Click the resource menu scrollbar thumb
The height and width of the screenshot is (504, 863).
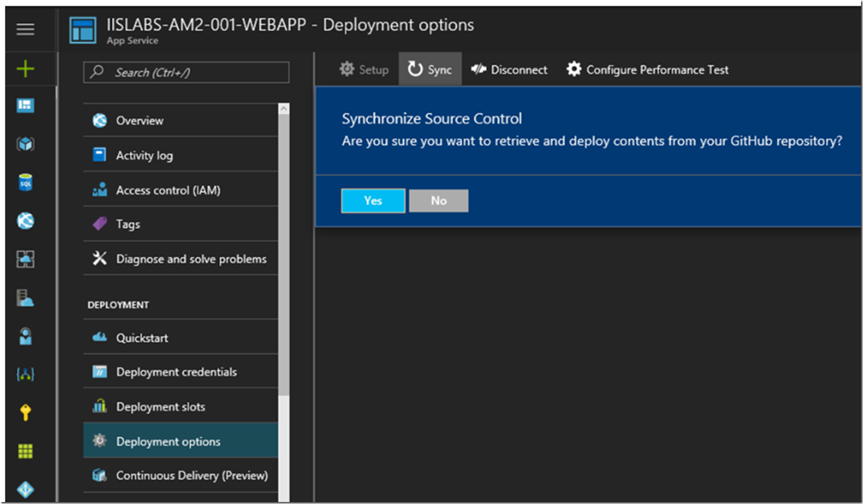click(284, 255)
